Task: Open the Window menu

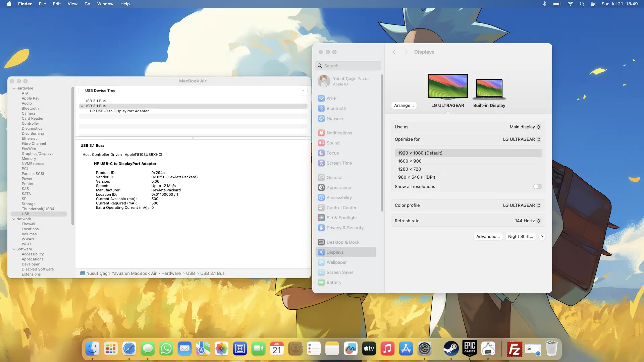Action: 105,4
